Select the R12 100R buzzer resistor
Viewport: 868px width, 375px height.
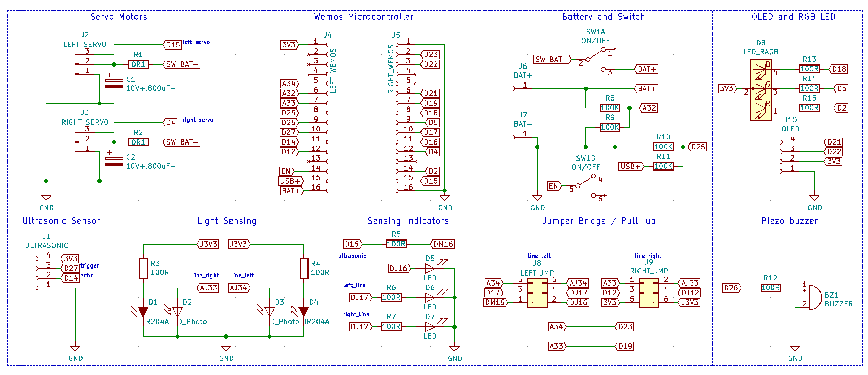click(x=770, y=288)
